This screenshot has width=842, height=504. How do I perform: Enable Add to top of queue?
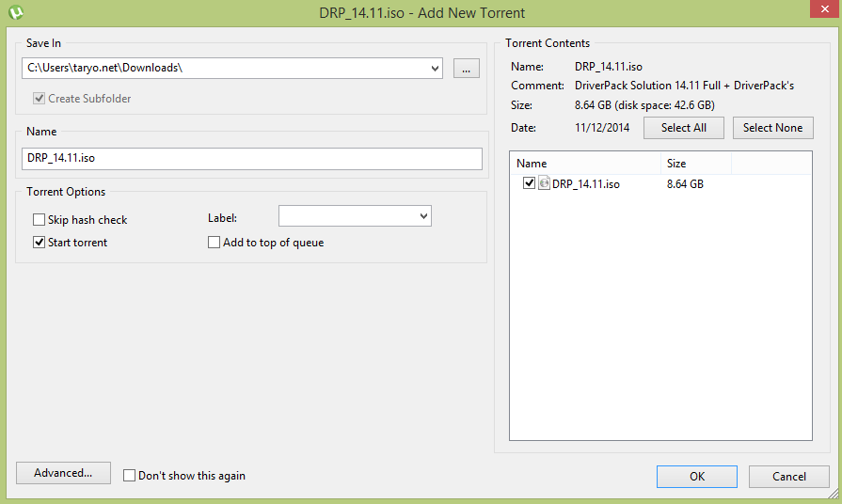pos(214,242)
